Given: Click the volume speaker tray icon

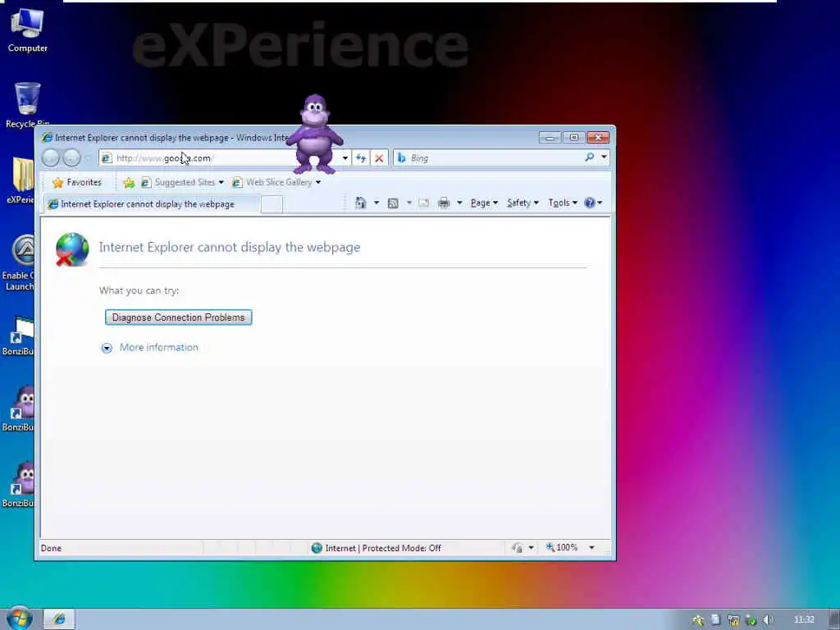Looking at the screenshot, I should pyautogui.click(x=768, y=620).
